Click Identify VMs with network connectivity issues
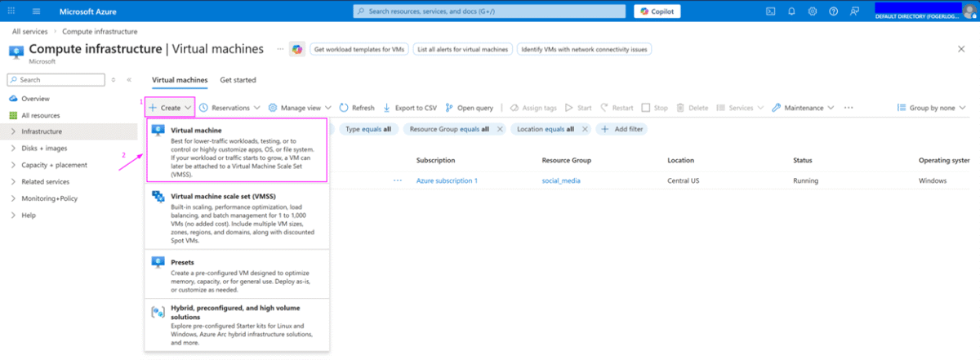 584,49
